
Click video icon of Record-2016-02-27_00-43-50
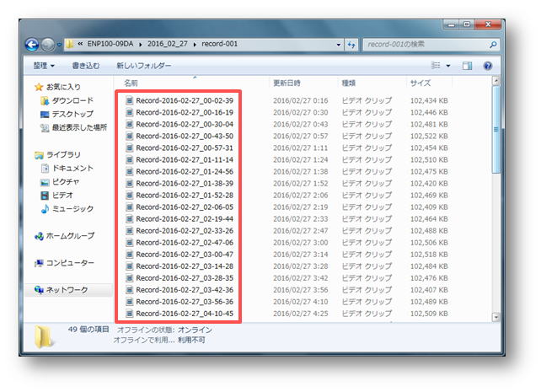130,136
